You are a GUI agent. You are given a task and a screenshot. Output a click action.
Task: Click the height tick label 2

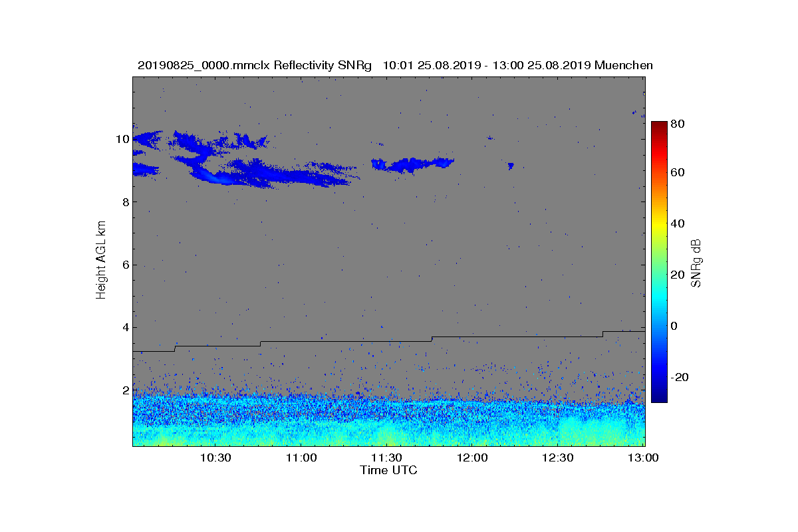click(124, 390)
